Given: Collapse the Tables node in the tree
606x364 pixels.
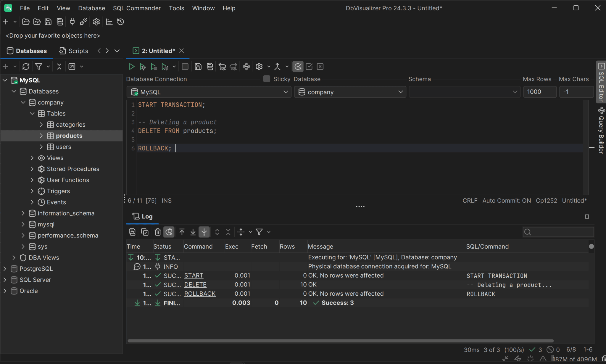Looking at the screenshot, I should click(x=32, y=113).
